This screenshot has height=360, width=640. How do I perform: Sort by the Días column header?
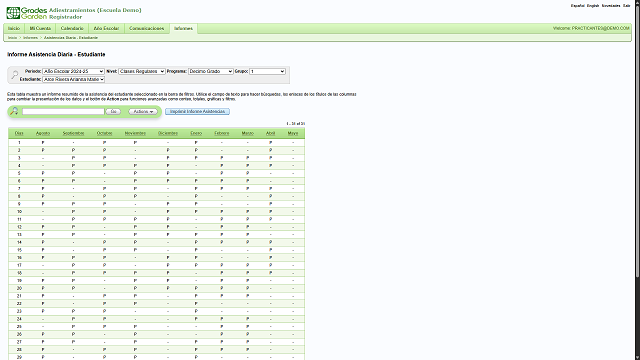[19, 133]
